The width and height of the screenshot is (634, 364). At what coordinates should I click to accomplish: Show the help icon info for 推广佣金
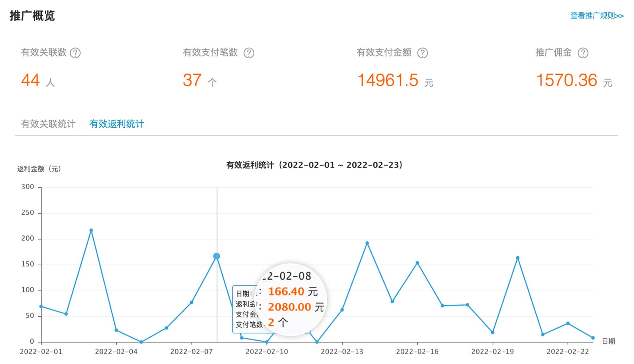(583, 53)
